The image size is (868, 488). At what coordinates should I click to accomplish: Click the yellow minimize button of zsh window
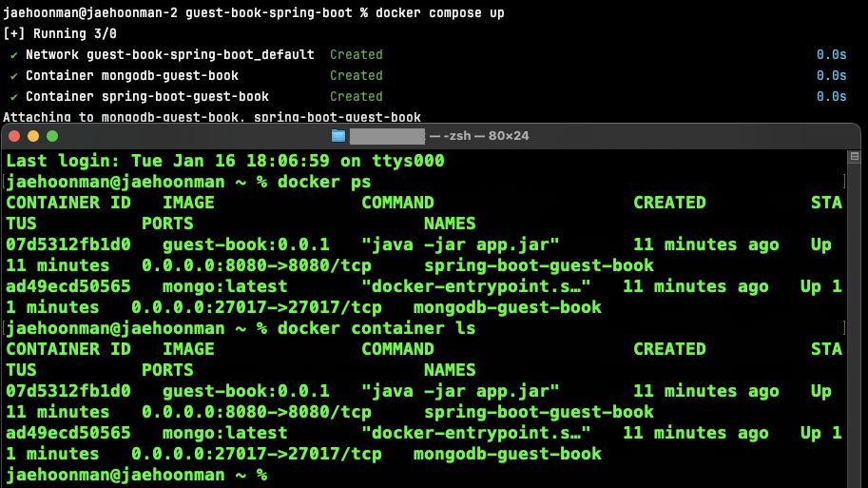(x=33, y=136)
